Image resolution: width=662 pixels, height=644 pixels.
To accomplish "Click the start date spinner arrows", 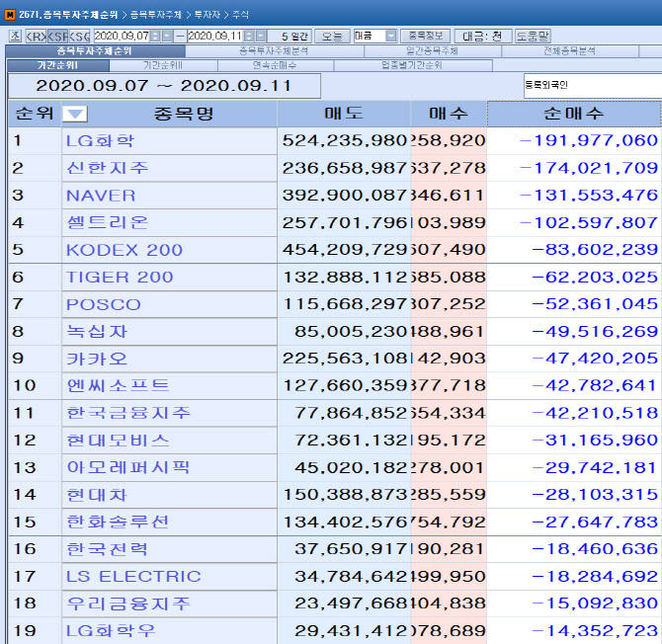I will [155, 36].
